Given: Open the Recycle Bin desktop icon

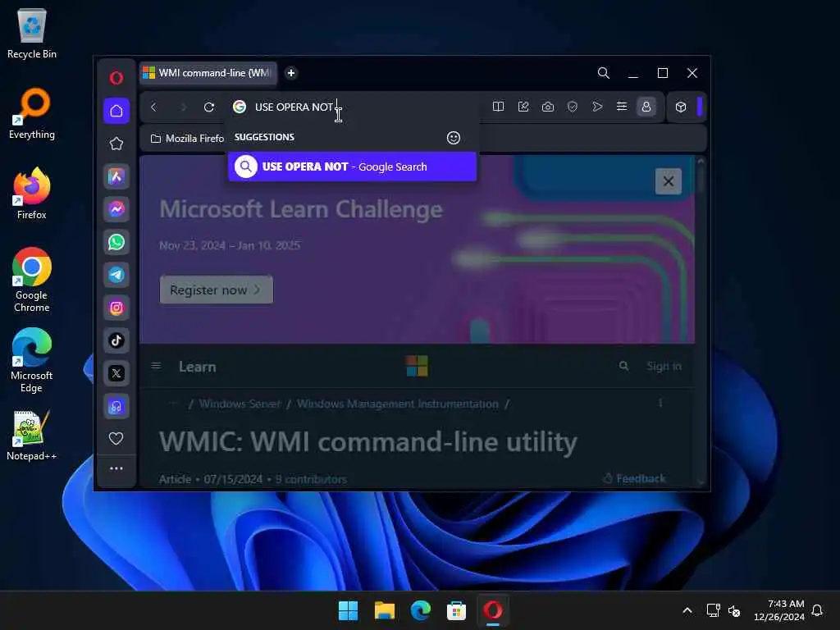Looking at the screenshot, I should coord(32,34).
